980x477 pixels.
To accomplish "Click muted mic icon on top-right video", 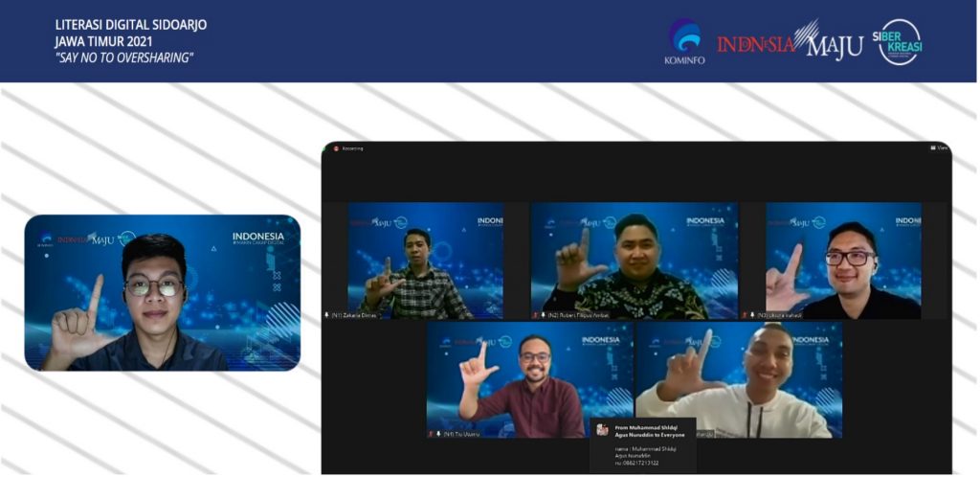I will [744, 314].
